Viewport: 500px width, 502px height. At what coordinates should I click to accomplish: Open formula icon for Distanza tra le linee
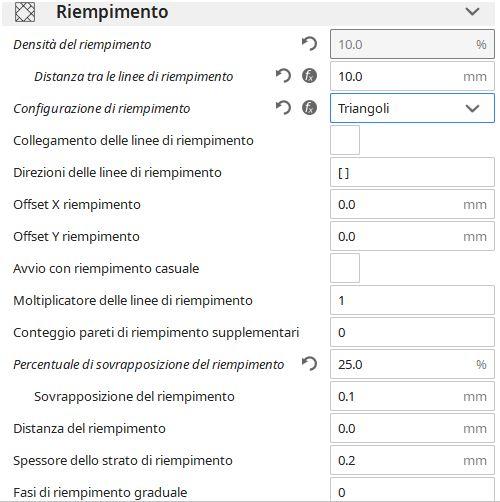pyautogui.click(x=309, y=76)
